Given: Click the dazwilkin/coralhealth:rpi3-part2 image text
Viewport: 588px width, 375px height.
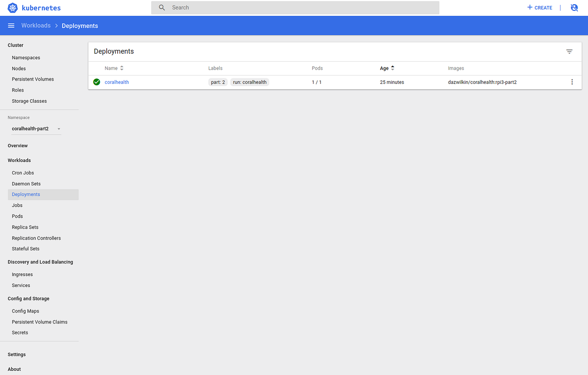Looking at the screenshot, I should (482, 82).
